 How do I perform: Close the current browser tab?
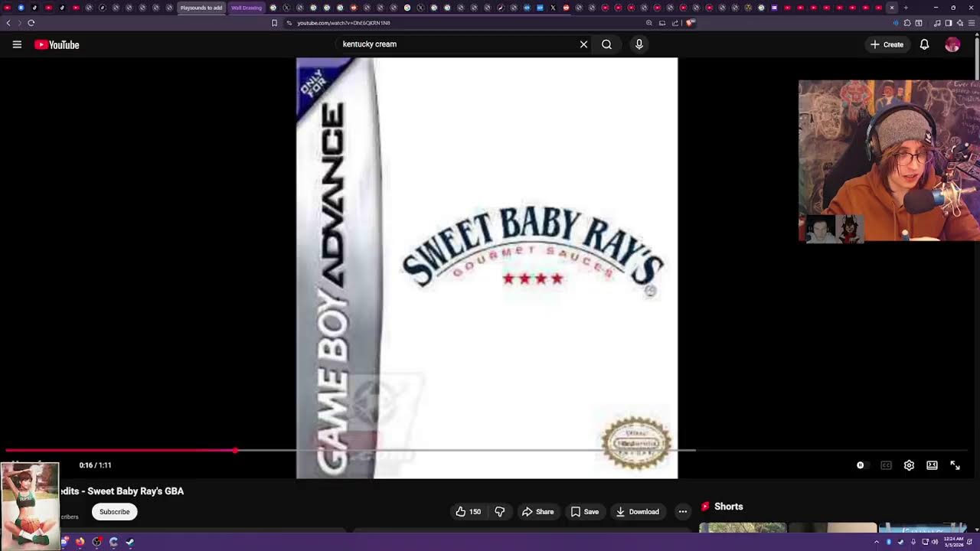892,8
